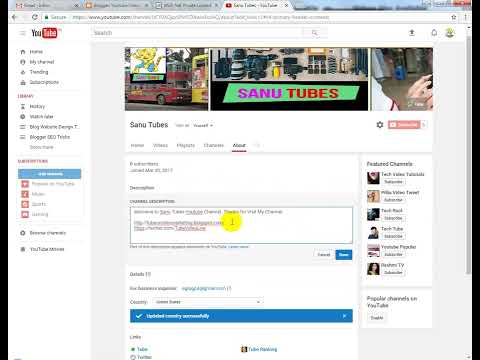Image resolution: width=480 pixels, height=360 pixels.
Task: Open Tech Video Tutorials featured channel
Action: tap(403, 174)
